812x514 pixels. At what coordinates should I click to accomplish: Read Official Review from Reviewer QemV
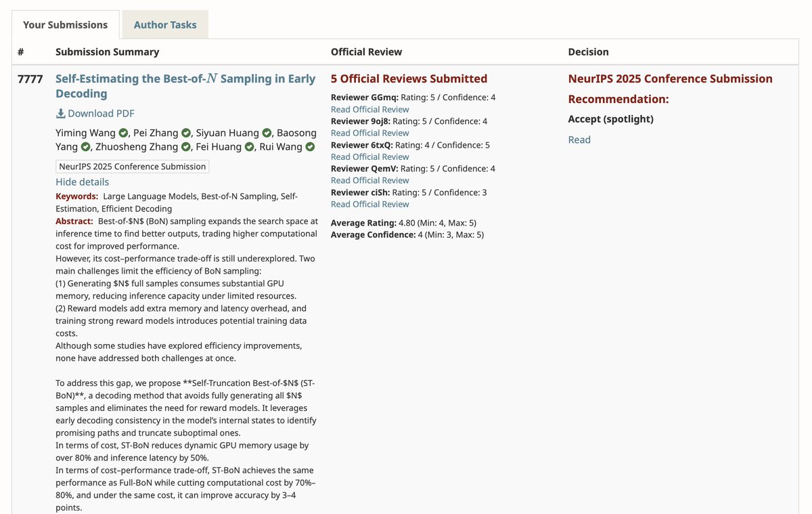tap(369, 180)
